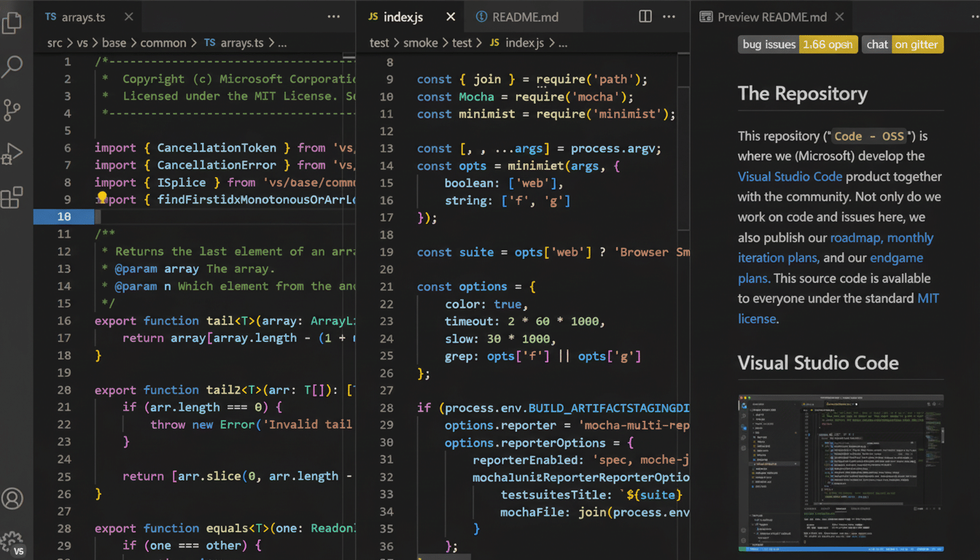Switch to the arrays.ts tab

[82, 16]
